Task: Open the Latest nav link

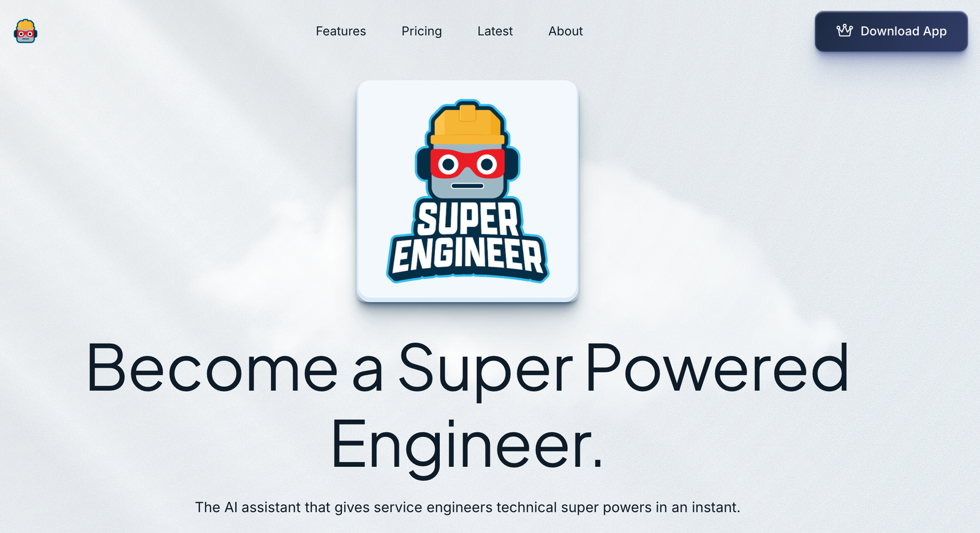Action: (x=495, y=31)
